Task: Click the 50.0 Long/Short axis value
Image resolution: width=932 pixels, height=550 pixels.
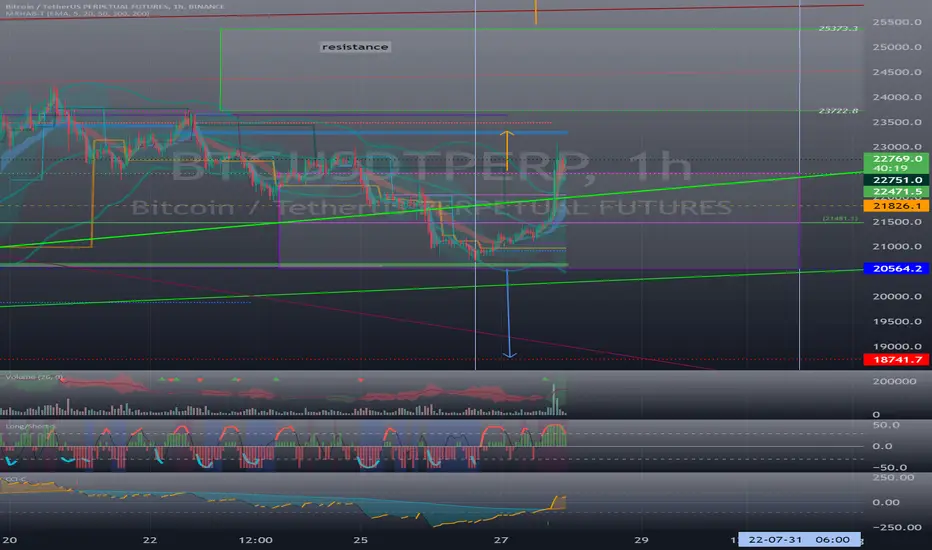Action: coord(886,425)
